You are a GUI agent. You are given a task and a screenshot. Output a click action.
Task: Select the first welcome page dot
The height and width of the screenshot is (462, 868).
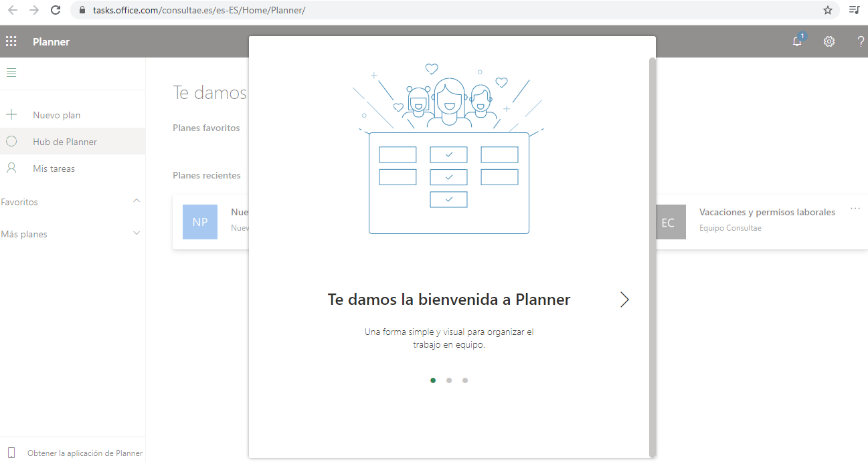[433, 380]
